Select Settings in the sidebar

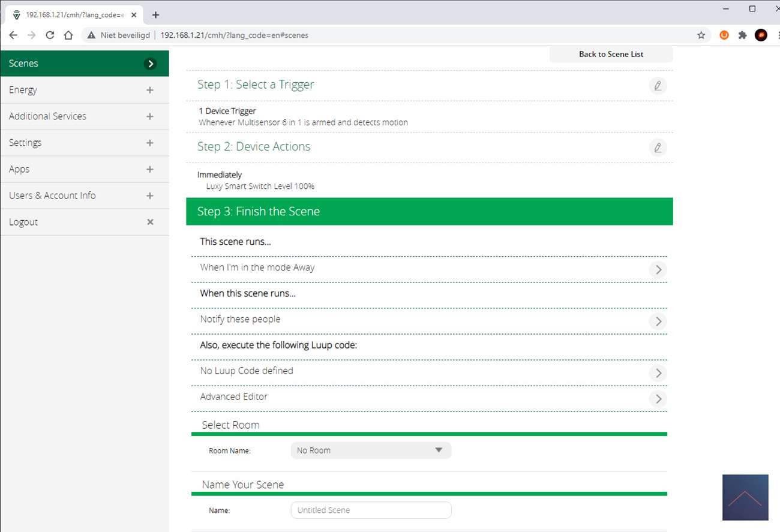[25, 143]
